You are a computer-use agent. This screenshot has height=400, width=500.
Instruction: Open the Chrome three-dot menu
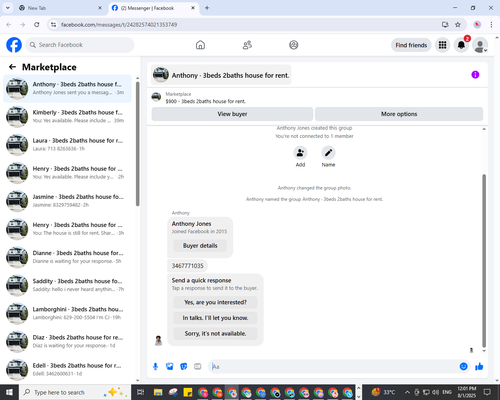click(491, 25)
